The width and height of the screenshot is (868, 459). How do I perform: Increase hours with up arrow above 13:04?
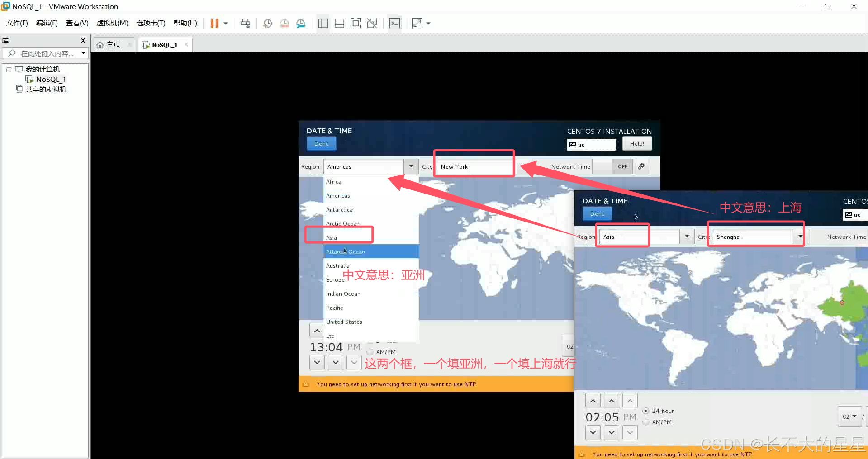tap(317, 331)
